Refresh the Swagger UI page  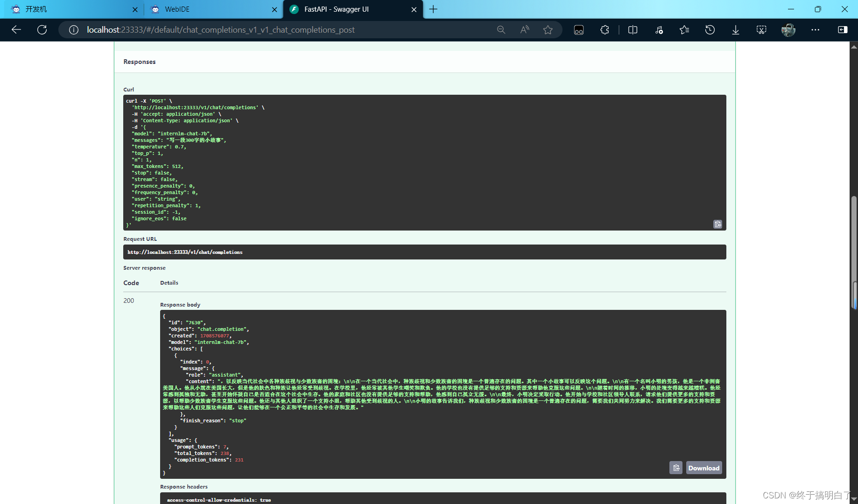click(x=42, y=29)
